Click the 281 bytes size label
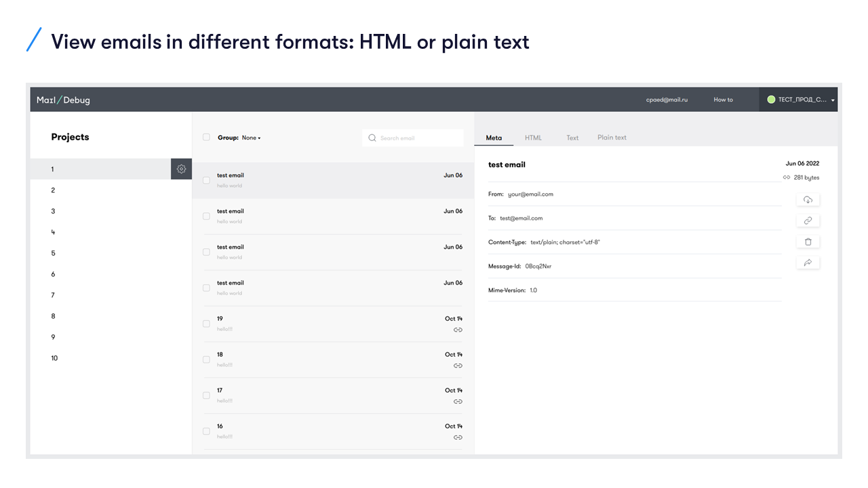 [x=806, y=178]
